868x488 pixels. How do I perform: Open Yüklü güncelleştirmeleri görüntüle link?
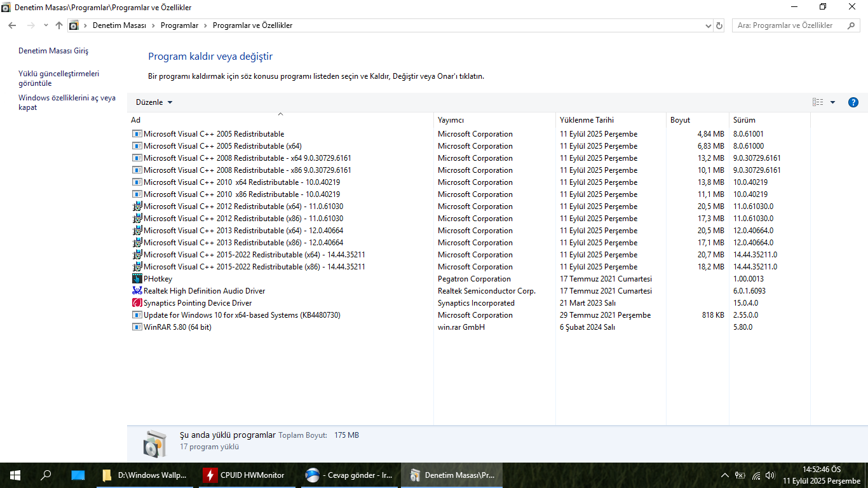pyautogui.click(x=59, y=78)
